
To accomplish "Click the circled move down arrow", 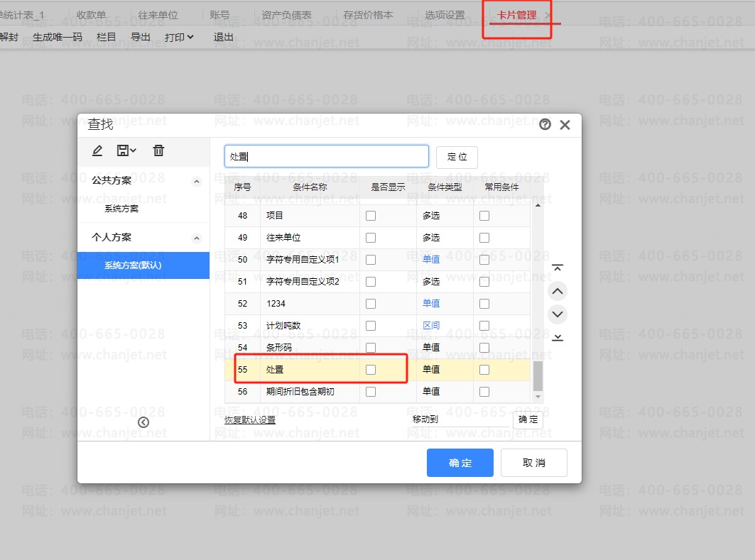I will point(558,314).
